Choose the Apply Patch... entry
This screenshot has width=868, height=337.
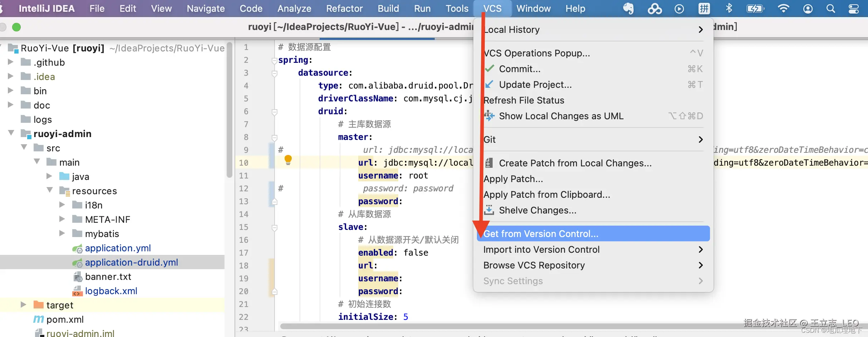(x=593, y=179)
